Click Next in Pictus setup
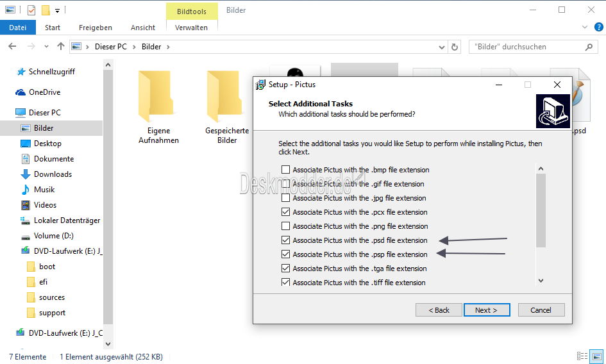The width and height of the screenshot is (606, 364). pyautogui.click(x=487, y=310)
